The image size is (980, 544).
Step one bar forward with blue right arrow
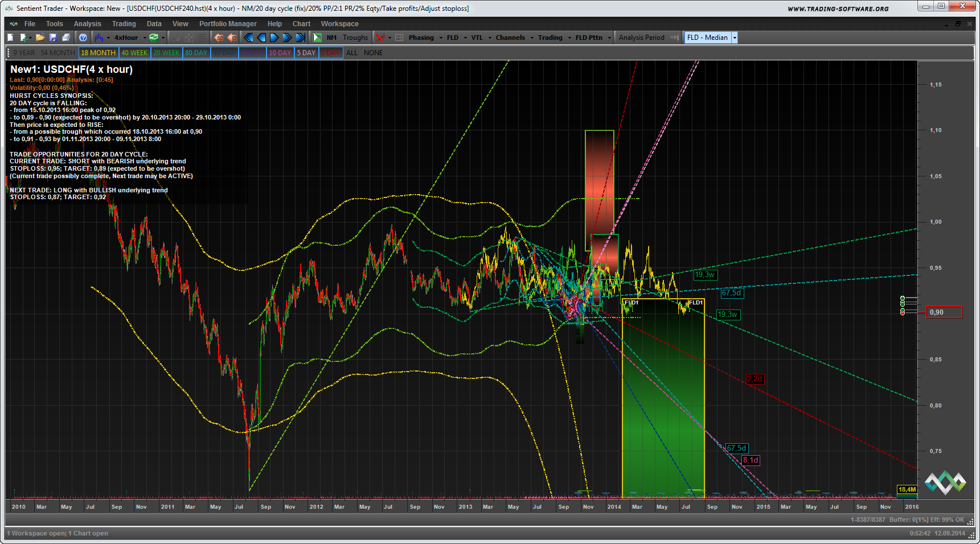[x=274, y=38]
